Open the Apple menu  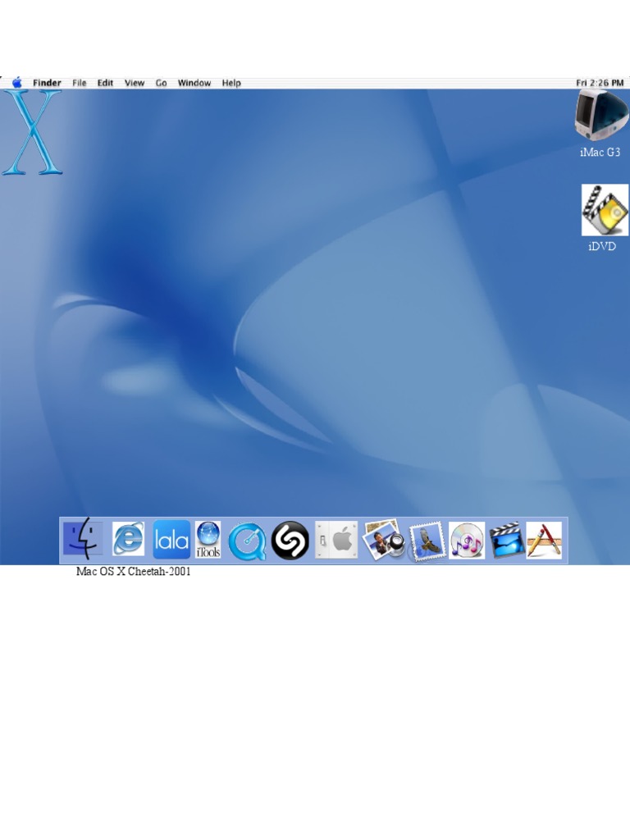[x=17, y=83]
